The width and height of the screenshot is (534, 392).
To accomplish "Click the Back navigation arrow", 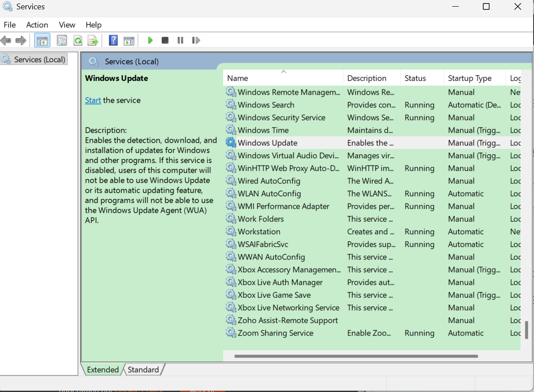I will 6,40.
